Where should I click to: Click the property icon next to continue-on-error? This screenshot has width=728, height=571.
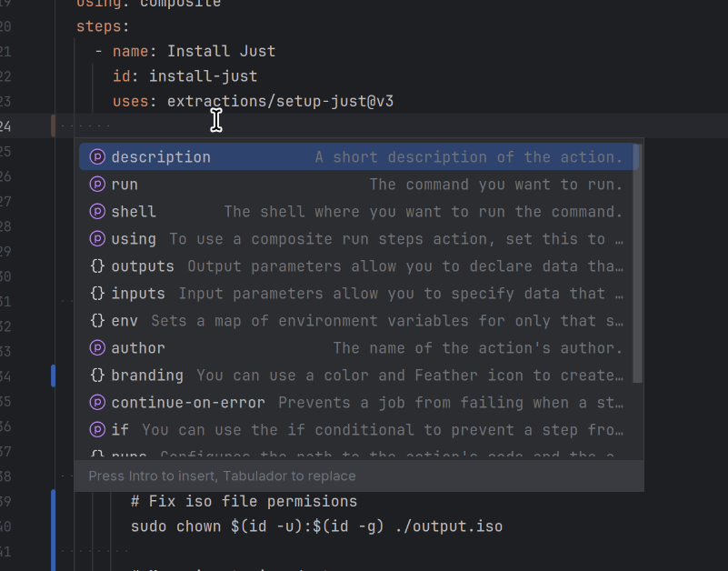point(97,403)
